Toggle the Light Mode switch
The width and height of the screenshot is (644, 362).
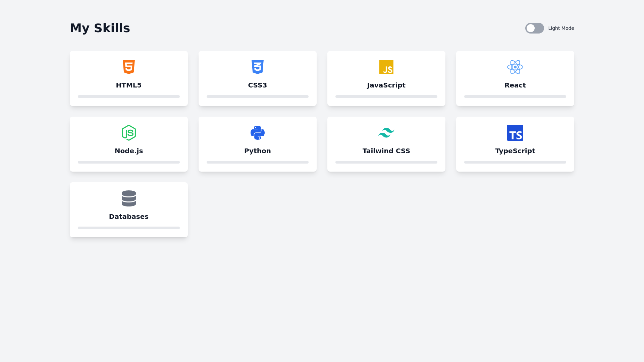535,28
